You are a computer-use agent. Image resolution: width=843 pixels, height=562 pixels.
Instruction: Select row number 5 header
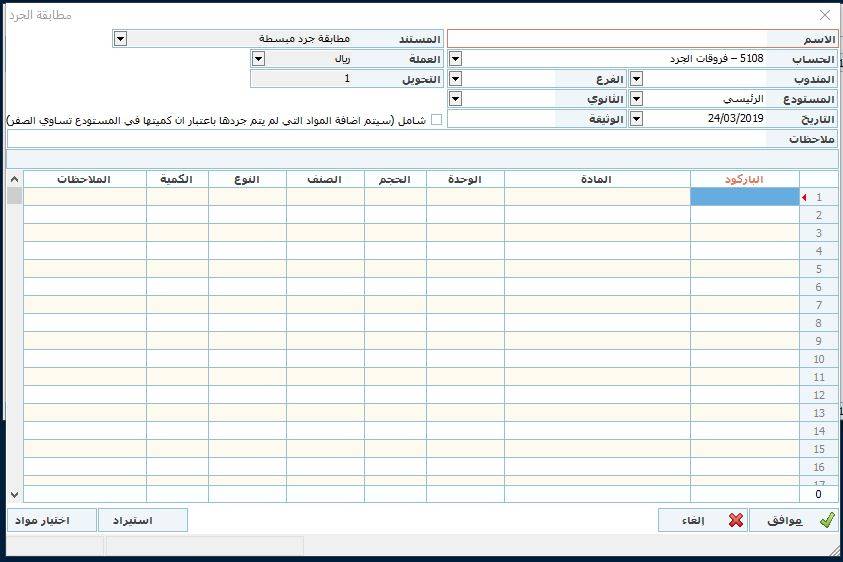818,269
